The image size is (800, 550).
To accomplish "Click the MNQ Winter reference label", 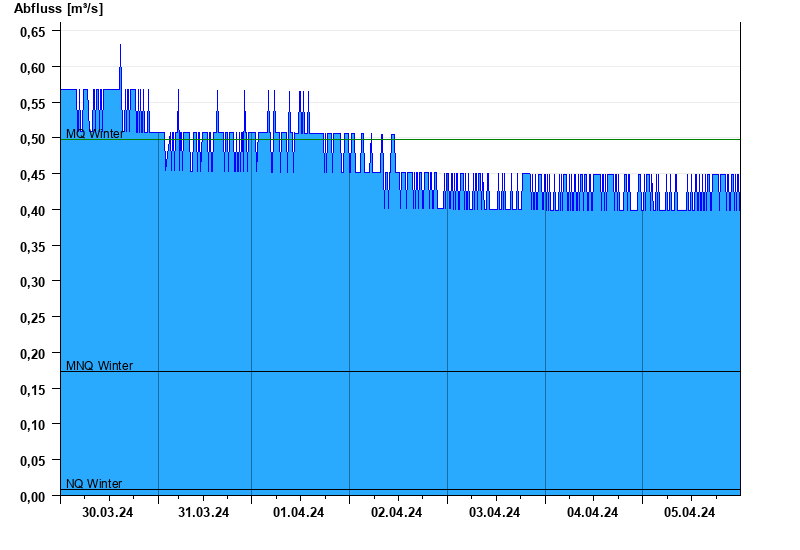I will click(99, 366).
